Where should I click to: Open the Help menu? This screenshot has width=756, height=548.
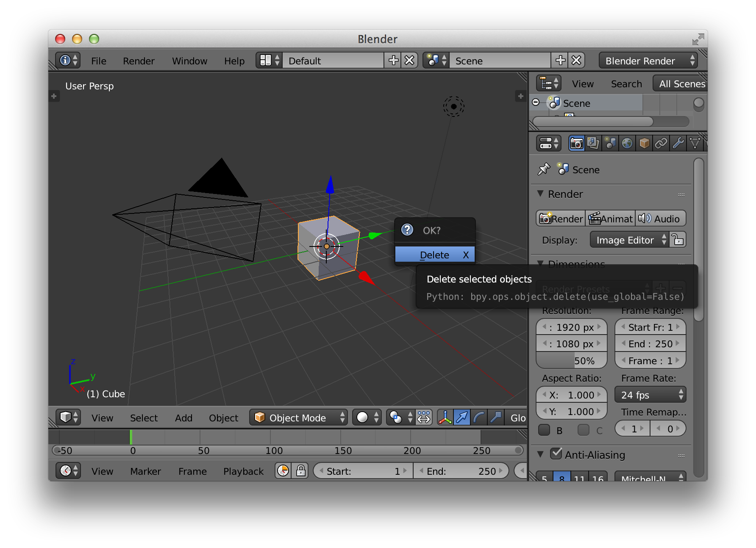[x=234, y=61]
